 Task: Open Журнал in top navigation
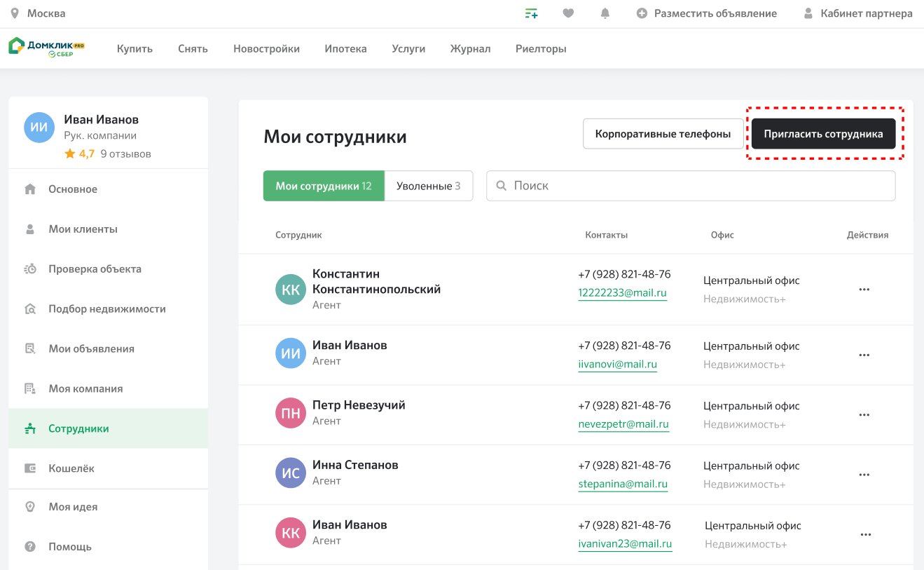click(x=470, y=48)
